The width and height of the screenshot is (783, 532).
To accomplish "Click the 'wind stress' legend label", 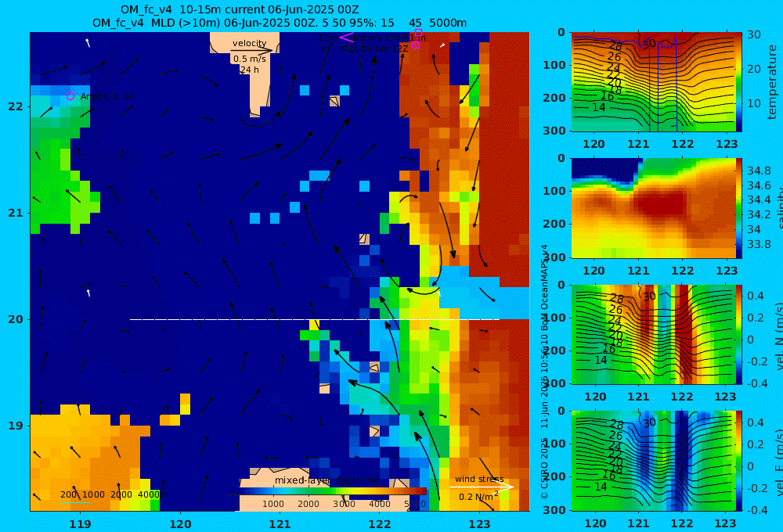I will 479,479.
